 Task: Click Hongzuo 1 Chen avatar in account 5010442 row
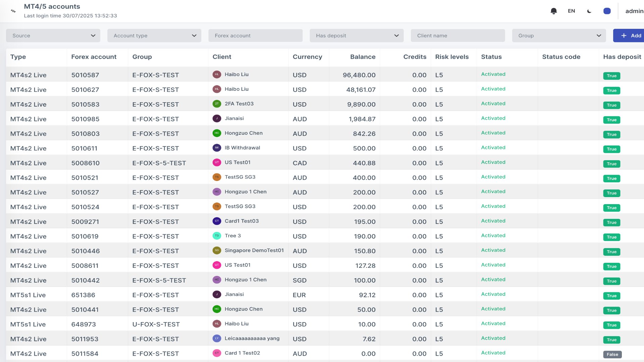pyautogui.click(x=217, y=280)
